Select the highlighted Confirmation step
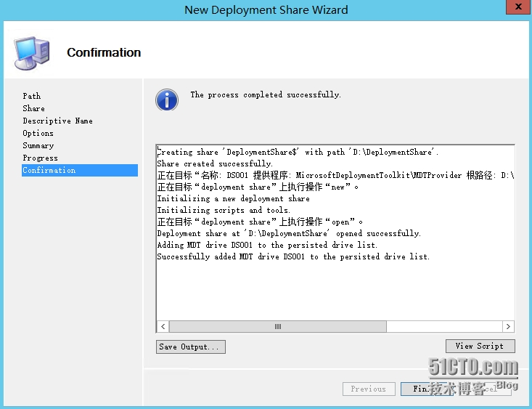The height and width of the screenshot is (409, 532). (80, 170)
